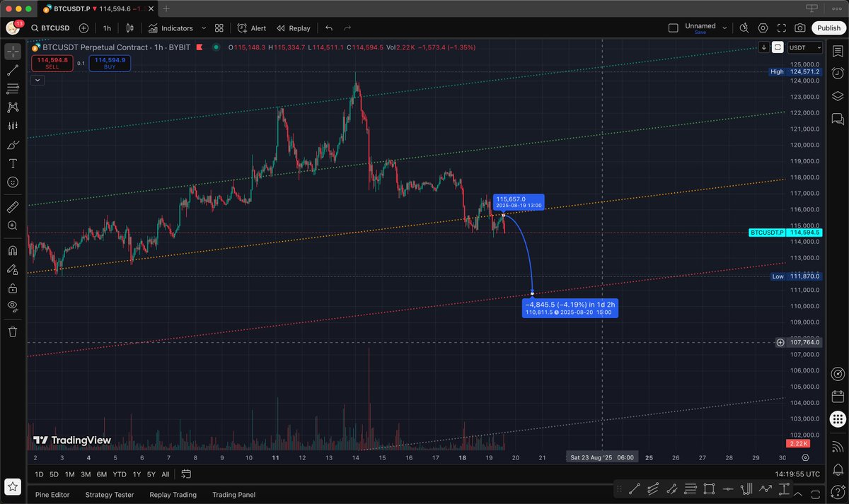
Task: Select the trend line drawing tool
Action: [x=13, y=70]
